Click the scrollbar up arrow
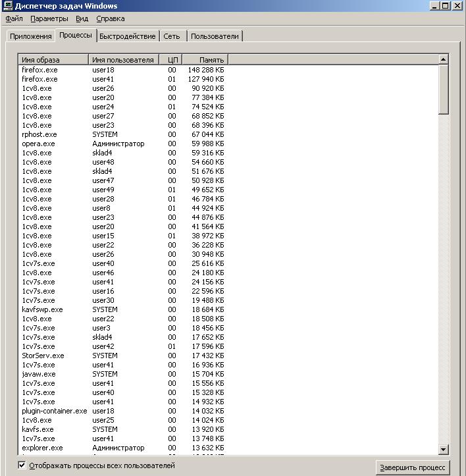 tap(444, 60)
